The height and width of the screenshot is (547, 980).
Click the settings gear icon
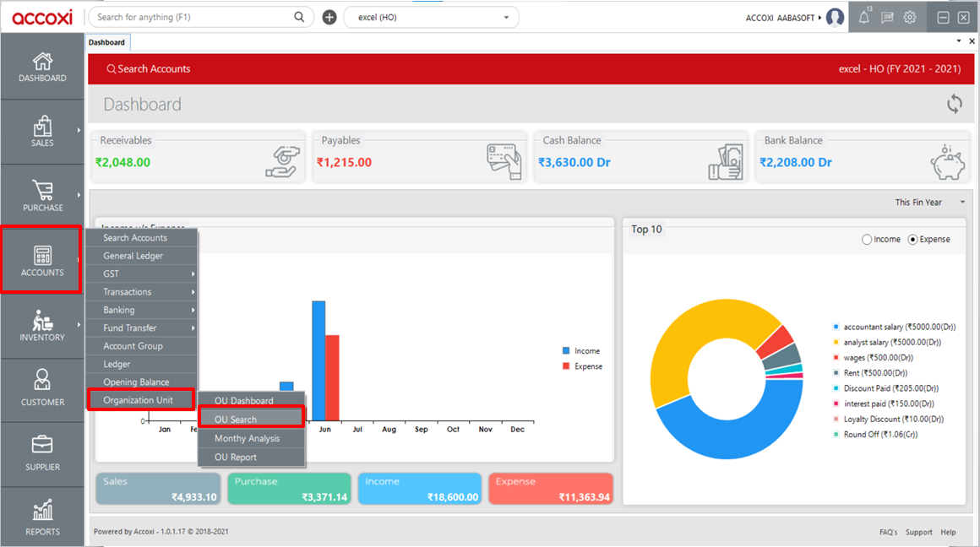(910, 17)
